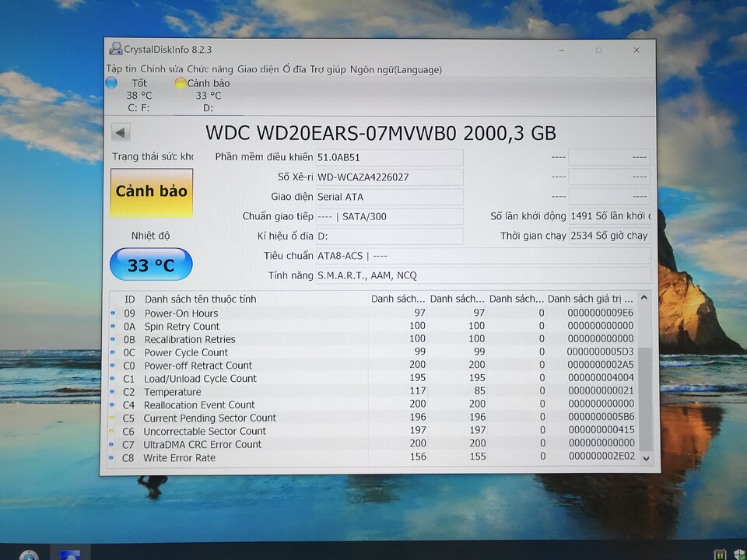
Task: Select the Power-off Retract Count row
Action: coord(373,366)
